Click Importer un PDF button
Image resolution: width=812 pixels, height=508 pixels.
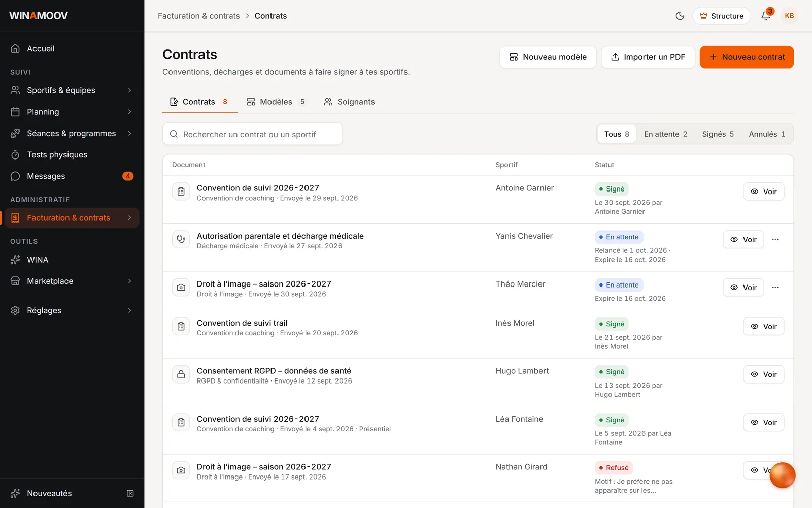648,57
